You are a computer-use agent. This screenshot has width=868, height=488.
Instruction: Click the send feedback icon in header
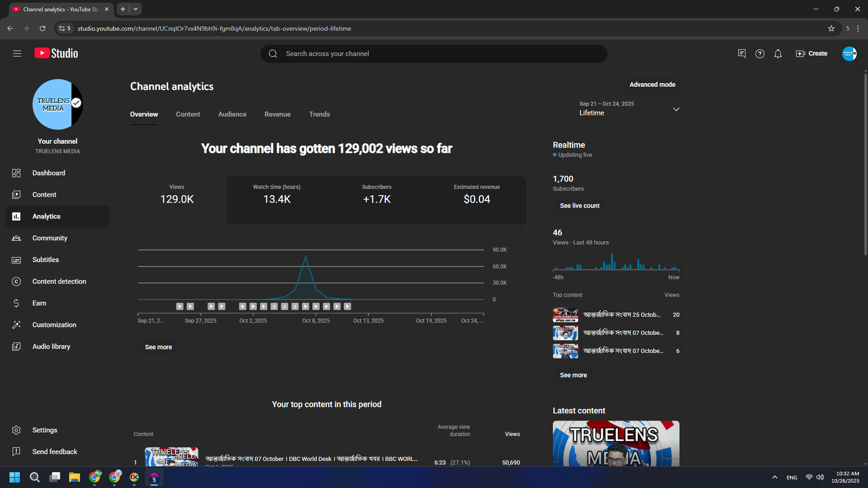click(742, 54)
